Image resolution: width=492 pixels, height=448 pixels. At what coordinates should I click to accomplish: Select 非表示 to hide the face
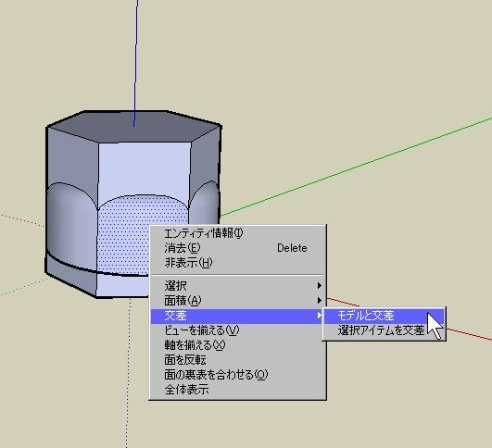237,263
